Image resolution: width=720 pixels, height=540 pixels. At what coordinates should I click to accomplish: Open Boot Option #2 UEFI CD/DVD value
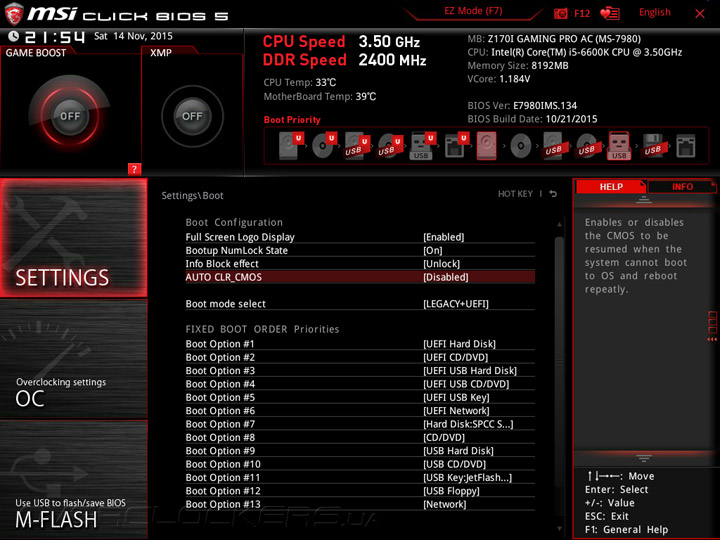(x=456, y=357)
